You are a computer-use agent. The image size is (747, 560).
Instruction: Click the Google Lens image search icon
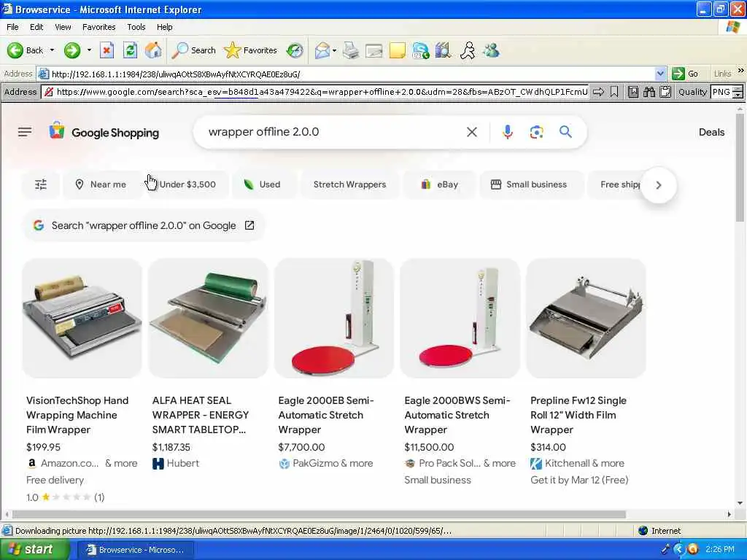(536, 132)
